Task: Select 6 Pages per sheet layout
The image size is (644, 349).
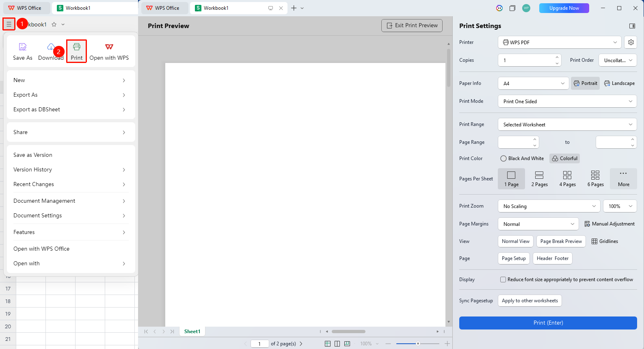Action: 595,179
